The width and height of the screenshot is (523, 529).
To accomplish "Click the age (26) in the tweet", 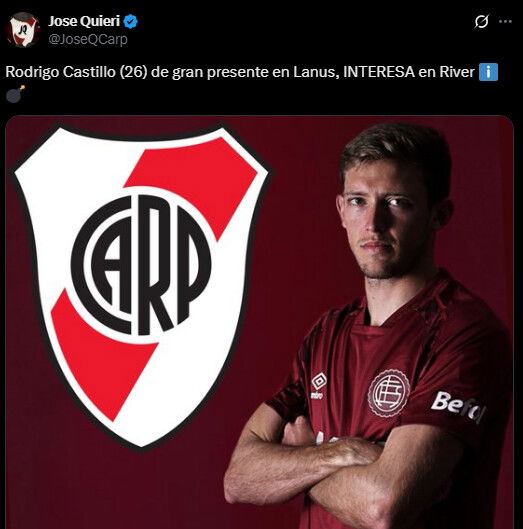I will pos(133,72).
